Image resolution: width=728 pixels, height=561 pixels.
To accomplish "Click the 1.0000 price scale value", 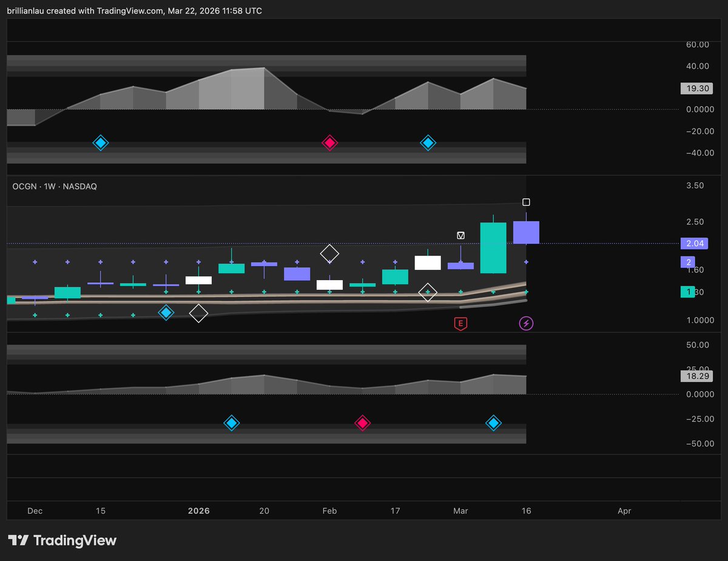I will pyautogui.click(x=699, y=320).
